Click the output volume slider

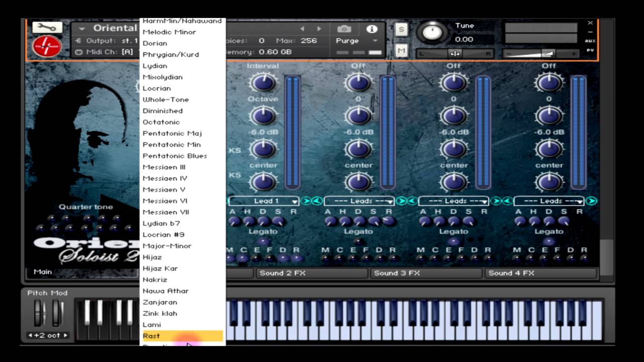541,53
